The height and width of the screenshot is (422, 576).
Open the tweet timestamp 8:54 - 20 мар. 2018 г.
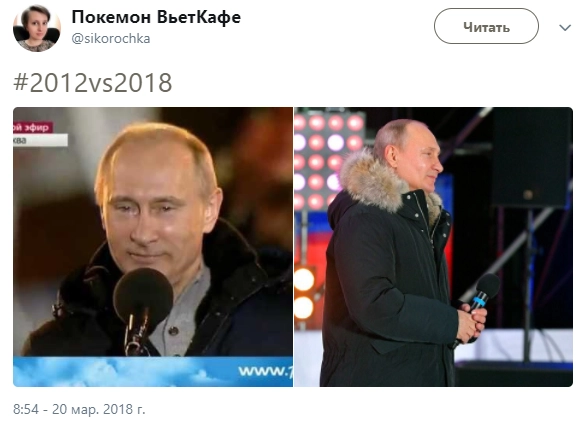click(79, 409)
